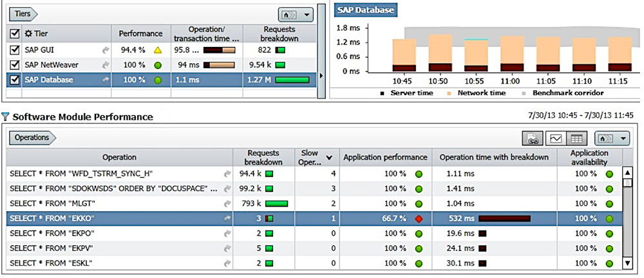
Task: Switch Operations panel to table view
Action: [576, 138]
